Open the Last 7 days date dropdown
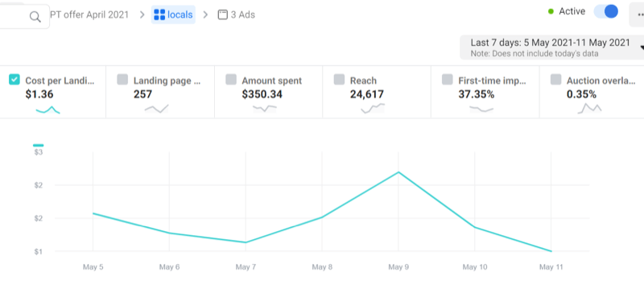This screenshot has height=293, width=644. [x=551, y=47]
